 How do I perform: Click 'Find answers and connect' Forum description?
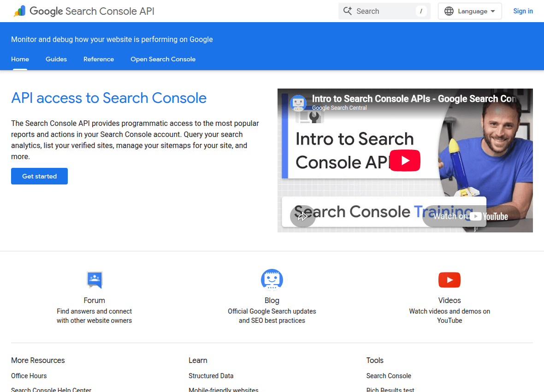tap(95, 316)
